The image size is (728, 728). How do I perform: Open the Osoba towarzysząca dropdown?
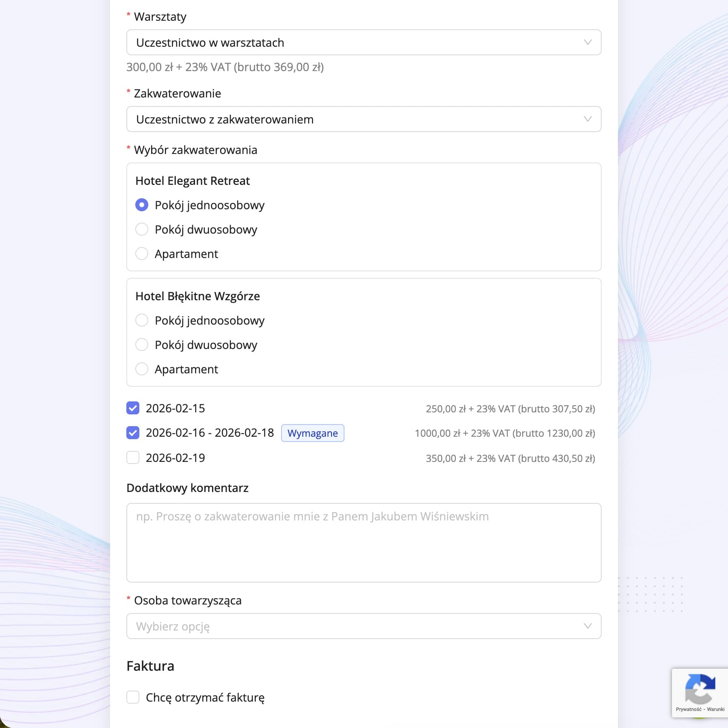(x=363, y=626)
